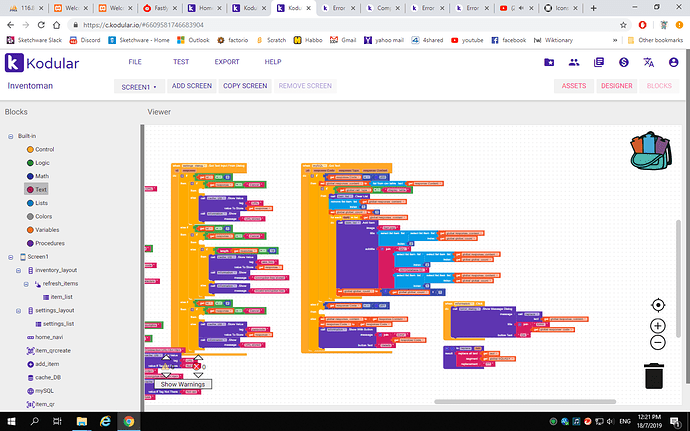
Task: Collapse the settings_layout node
Action: click(18, 311)
